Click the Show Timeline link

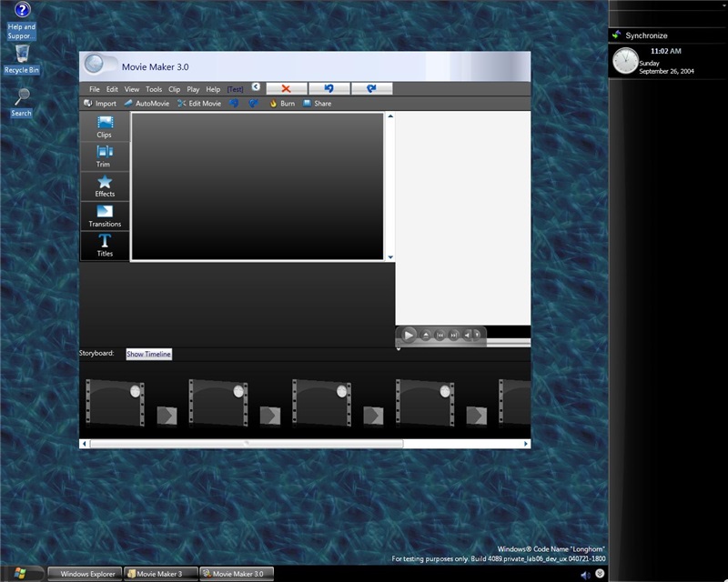click(x=148, y=354)
